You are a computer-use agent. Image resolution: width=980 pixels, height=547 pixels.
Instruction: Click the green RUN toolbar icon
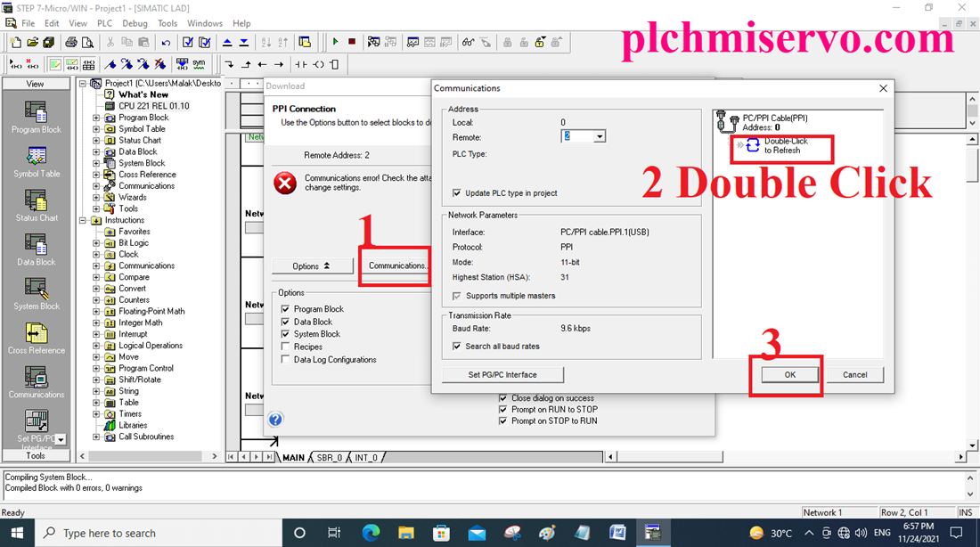336,42
